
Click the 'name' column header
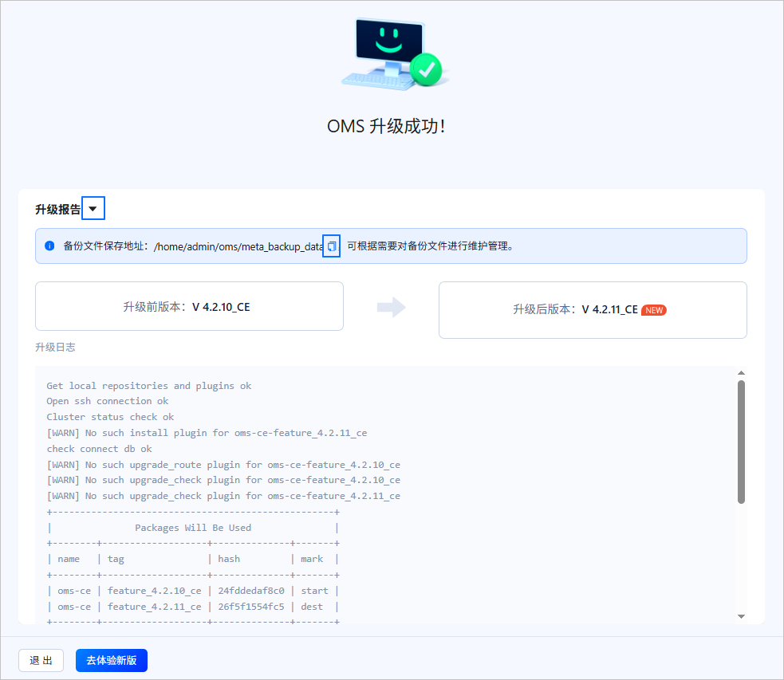point(69,559)
